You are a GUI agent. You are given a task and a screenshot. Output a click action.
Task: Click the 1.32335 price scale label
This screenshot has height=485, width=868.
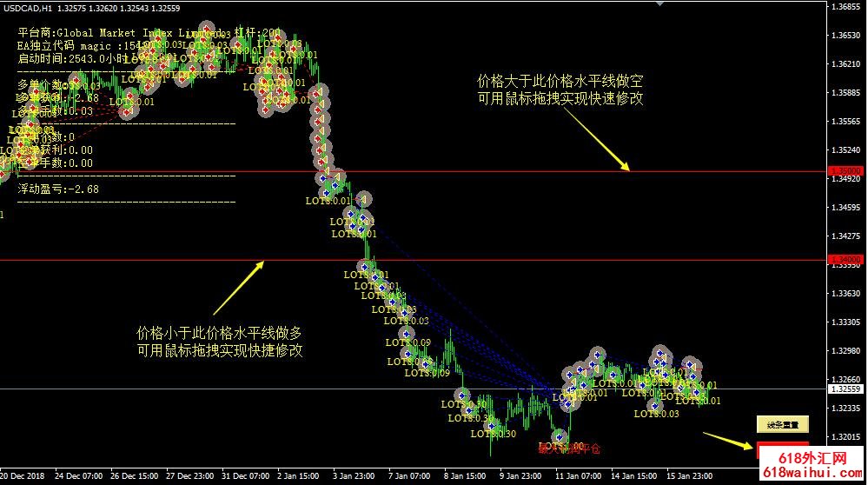(846, 408)
